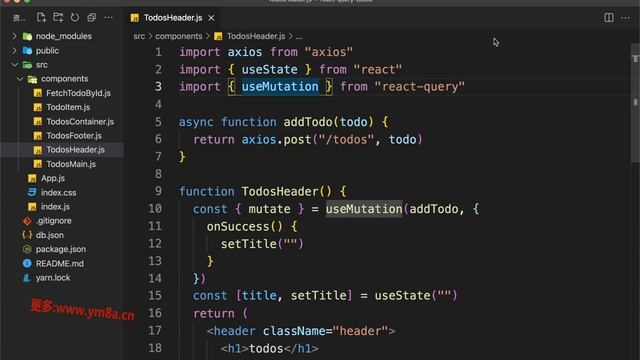This screenshot has height=360, width=640.
Task: Split the editor to the right
Action: tap(609, 18)
